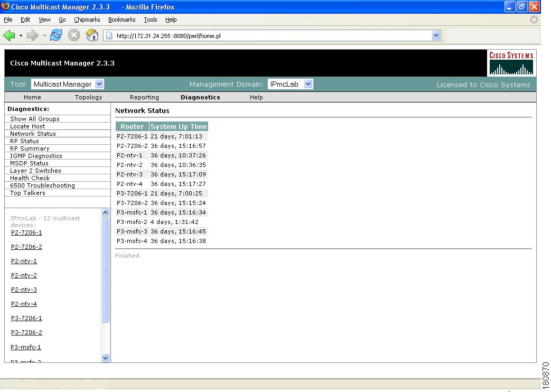
Task: Open the Help menu in the menu bar
Action: pos(171,20)
